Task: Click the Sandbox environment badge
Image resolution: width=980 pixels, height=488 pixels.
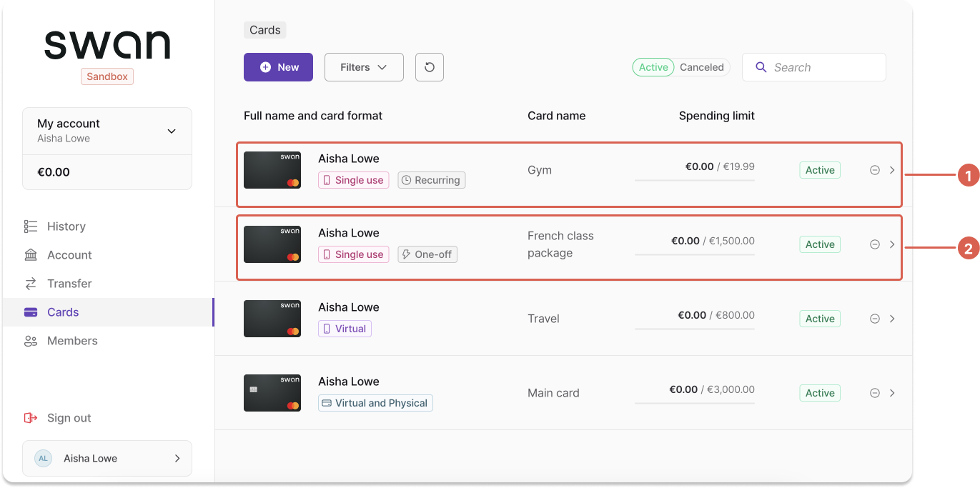Action: [x=107, y=76]
